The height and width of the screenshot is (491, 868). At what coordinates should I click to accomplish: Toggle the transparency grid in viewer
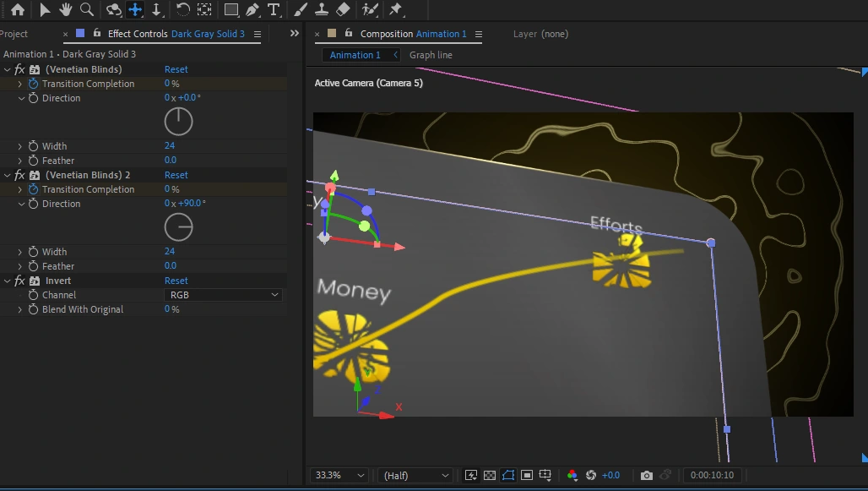(x=490, y=476)
